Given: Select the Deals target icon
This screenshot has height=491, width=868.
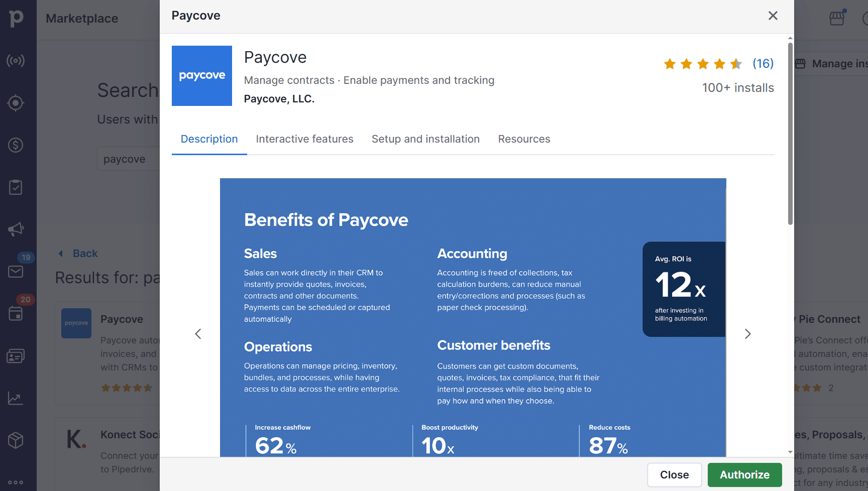Looking at the screenshot, I should [x=16, y=102].
